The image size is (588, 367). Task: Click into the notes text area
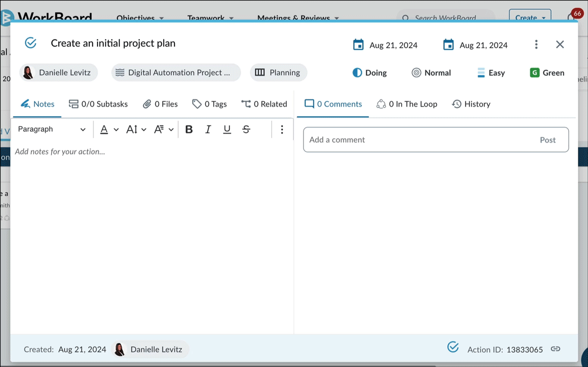pos(152,238)
